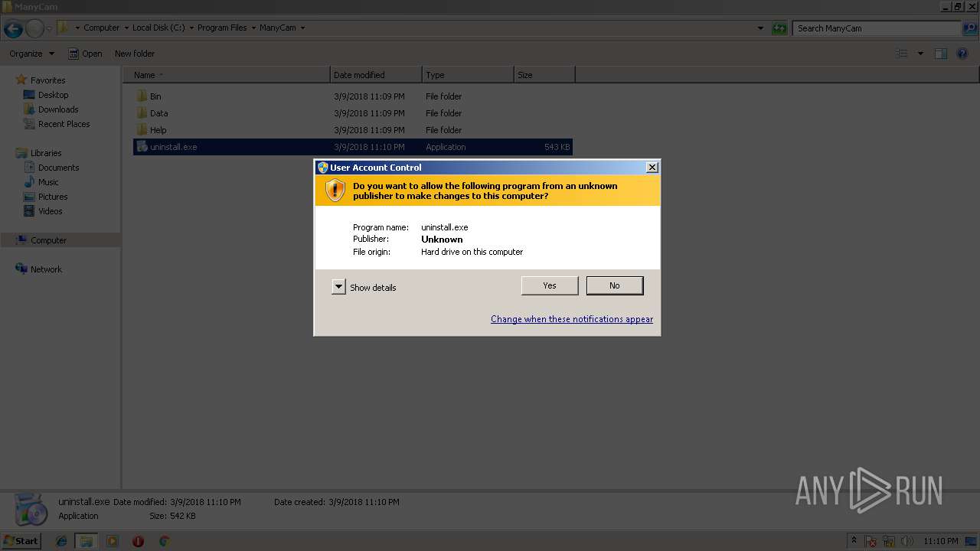Viewport: 980px width, 551px height.
Task: Click the search magnifier icon
Action: (969, 28)
